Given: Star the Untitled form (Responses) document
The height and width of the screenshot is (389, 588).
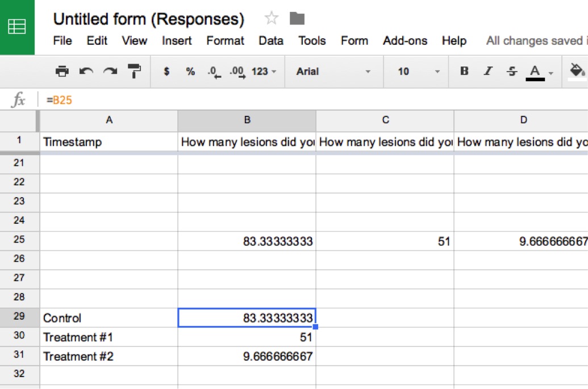Looking at the screenshot, I should click(x=272, y=19).
